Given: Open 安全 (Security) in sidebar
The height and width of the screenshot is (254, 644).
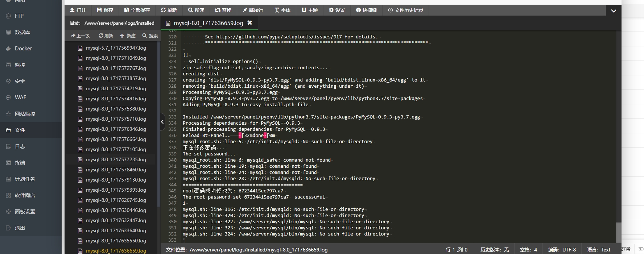Looking at the screenshot, I should point(31,81).
